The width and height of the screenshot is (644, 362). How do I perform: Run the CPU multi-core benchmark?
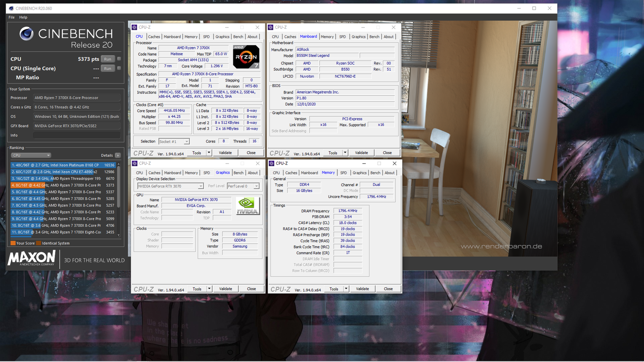108,59
